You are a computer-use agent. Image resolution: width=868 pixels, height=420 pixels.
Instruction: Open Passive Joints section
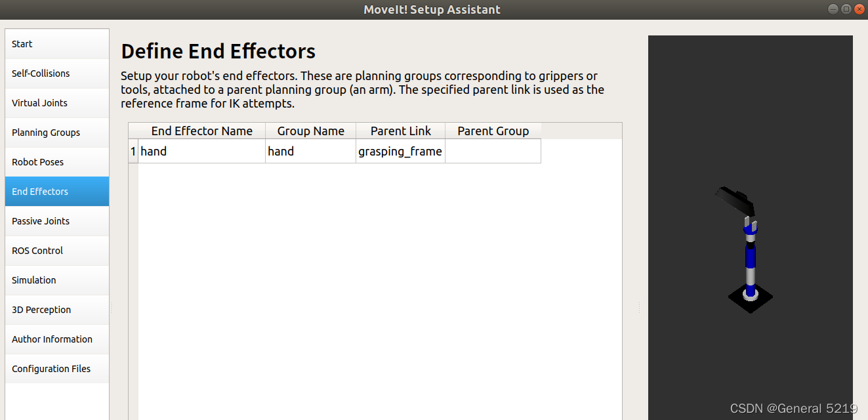(57, 221)
